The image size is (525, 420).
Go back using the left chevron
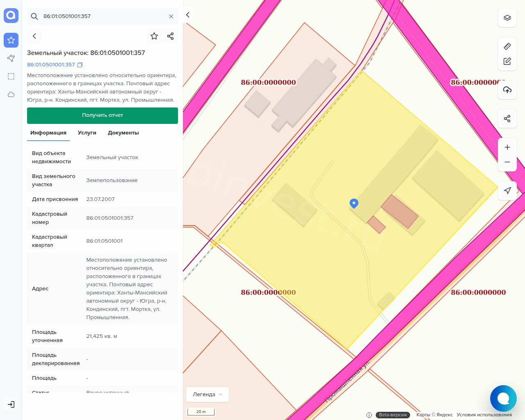coord(34,36)
